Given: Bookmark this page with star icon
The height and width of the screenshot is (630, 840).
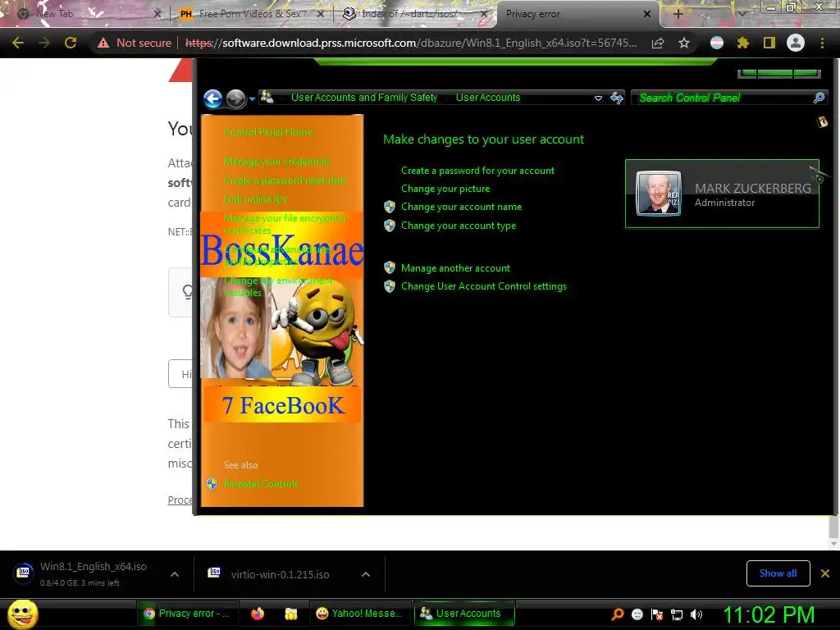Looking at the screenshot, I should coord(683,43).
